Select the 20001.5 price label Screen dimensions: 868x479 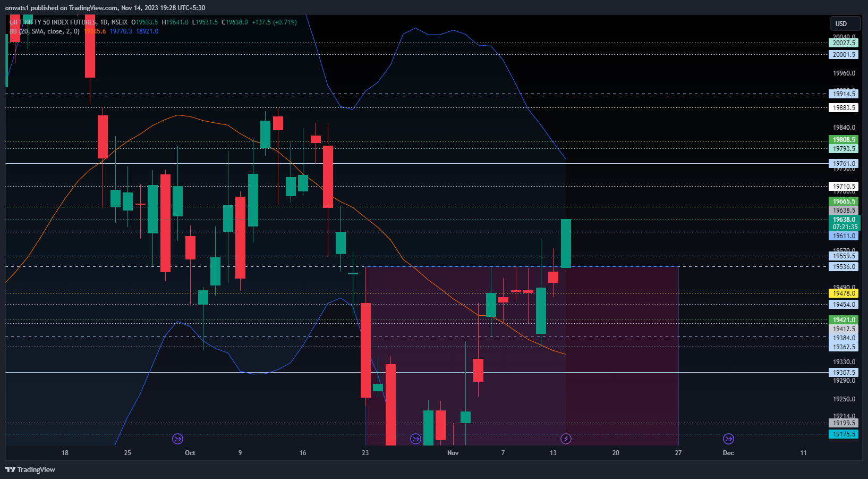tap(844, 55)
